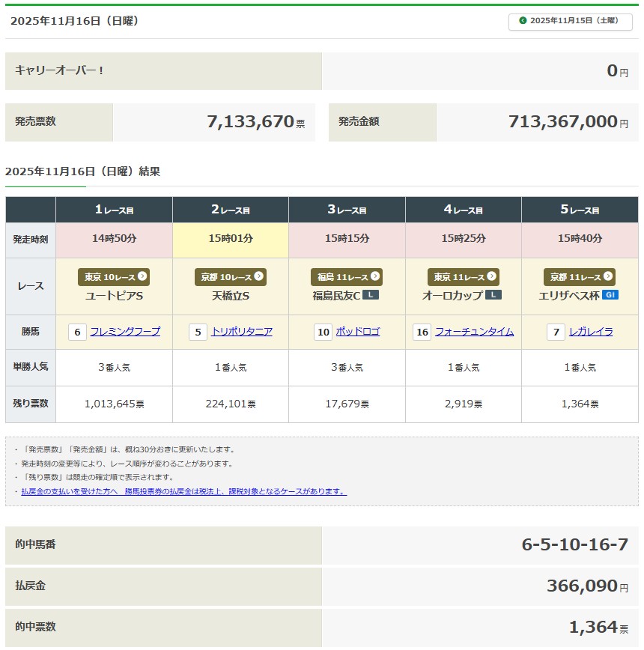Open the 福島 11レース race button
The height and width of the screenshot is (650, 644).
(347, 277)
